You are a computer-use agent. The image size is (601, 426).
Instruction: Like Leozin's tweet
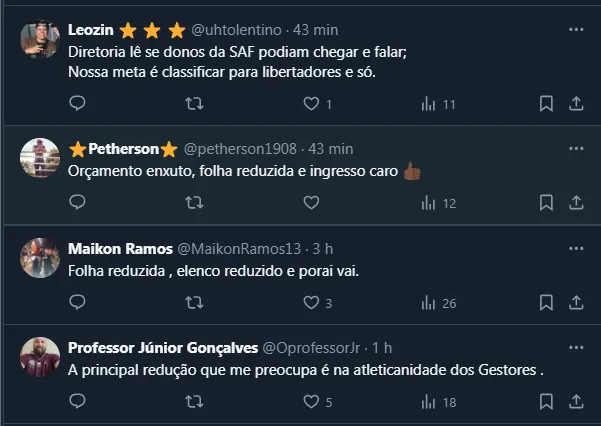(x=311, y=103)
